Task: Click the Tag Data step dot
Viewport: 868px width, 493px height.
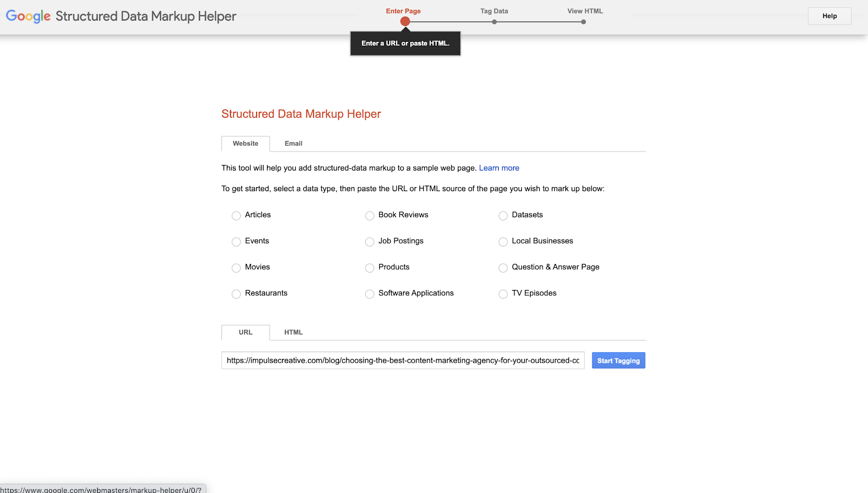Action: (x=494, y=22)
